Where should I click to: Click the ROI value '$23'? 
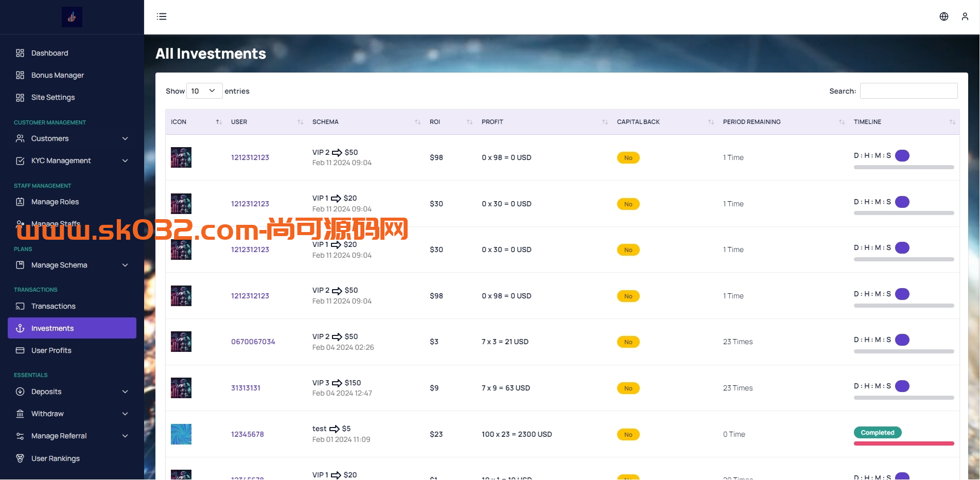pyautogui.click(x=436, y=434)
